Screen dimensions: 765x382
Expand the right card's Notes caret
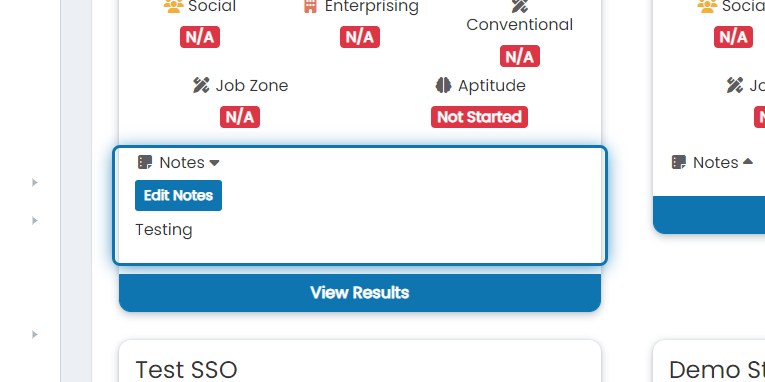748,162
